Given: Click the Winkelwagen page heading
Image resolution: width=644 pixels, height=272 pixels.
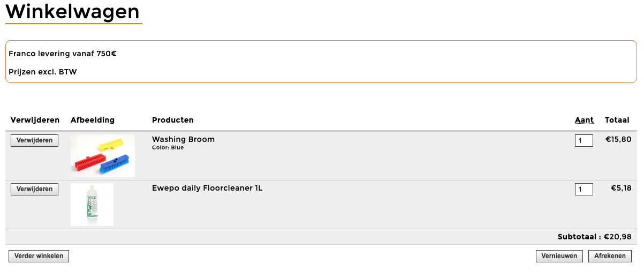Looking at the screenshot, I should pyautogui.click(x=72, y=11).
